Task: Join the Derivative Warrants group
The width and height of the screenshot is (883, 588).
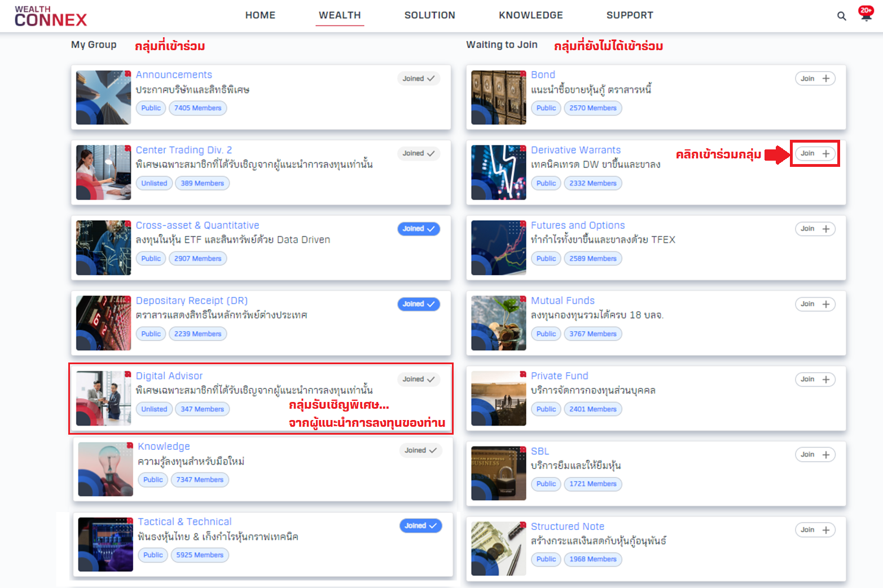Action: (815, 153)
